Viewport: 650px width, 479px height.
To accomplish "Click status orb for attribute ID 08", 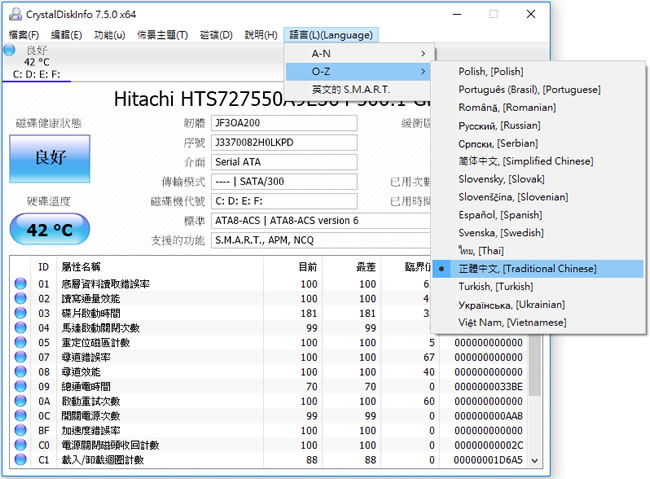I will click(x=20, y=372).
